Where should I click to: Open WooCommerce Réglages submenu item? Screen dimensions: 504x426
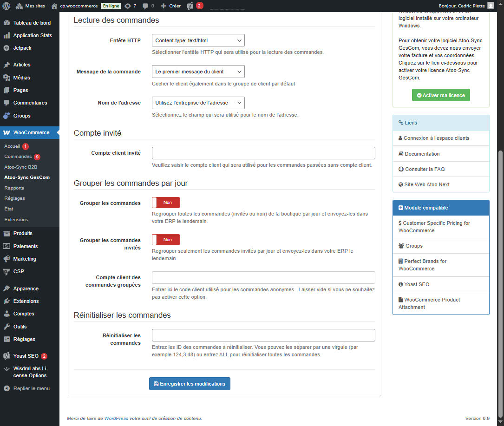click(14, 198)
